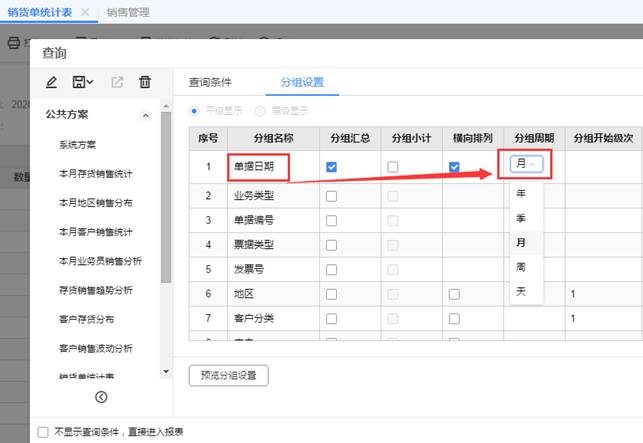Switch to the 查询条件 tab
The height and width of the screenshot is (443, 643).
click(211, 82)
